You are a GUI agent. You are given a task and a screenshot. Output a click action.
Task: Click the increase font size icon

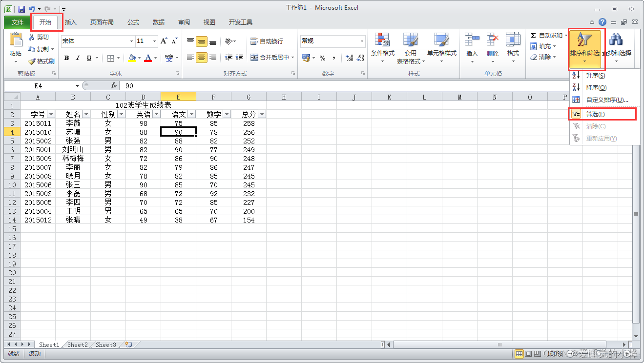coord(164,41)
